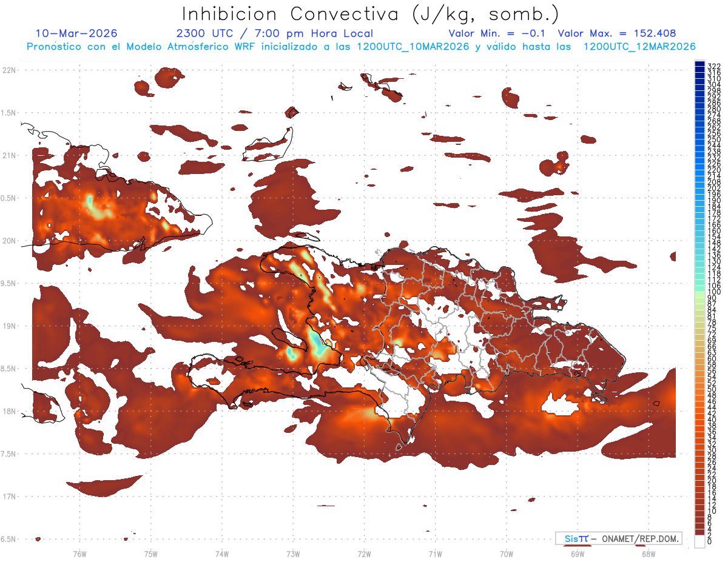
Task: Click the '74W' longitude label
Action: pos(222,554)
